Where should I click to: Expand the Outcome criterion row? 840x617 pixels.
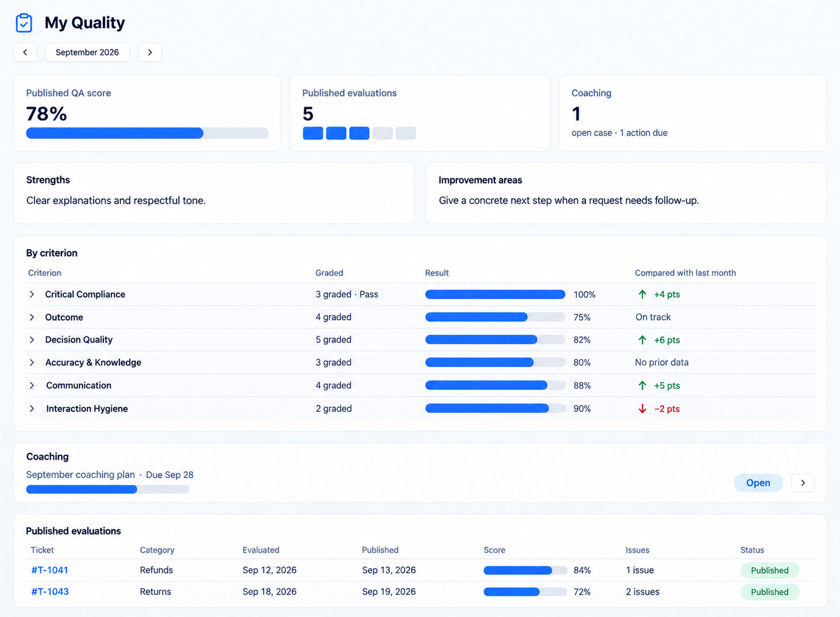pyautogui.click(x=32, y=317)
